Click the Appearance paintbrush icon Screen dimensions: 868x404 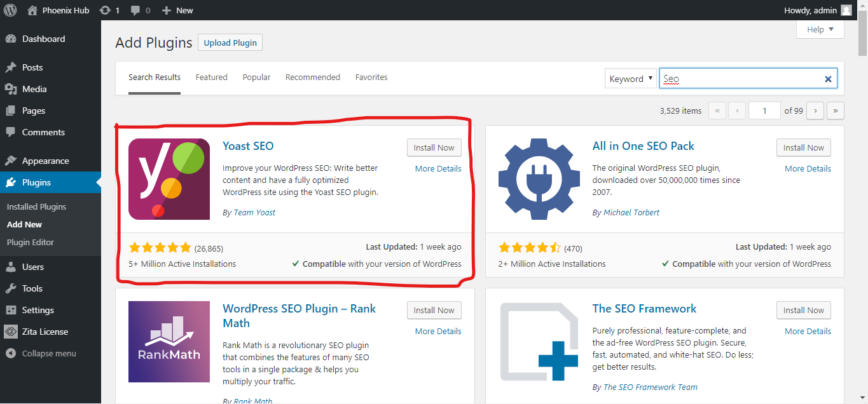coord(11,161)
